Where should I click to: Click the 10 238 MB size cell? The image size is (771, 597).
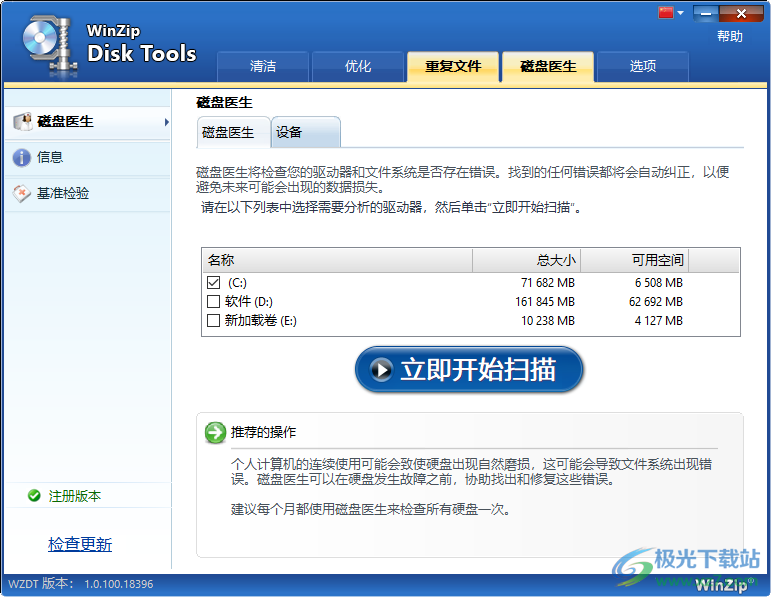[548, 321]
